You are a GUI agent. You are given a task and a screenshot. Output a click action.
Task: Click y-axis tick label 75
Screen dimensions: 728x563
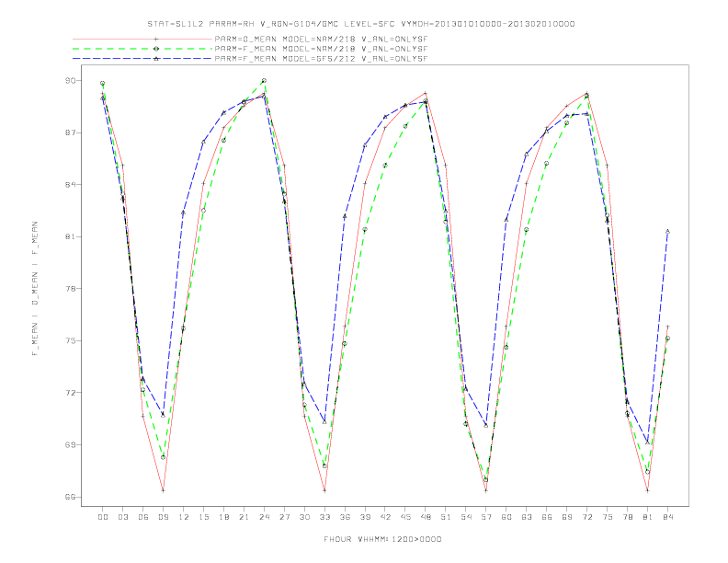tap(71, 341)
